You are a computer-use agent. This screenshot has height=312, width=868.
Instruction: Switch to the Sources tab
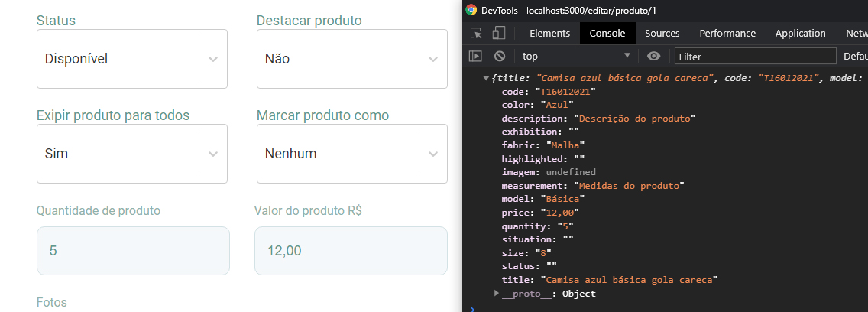(662, 33)
